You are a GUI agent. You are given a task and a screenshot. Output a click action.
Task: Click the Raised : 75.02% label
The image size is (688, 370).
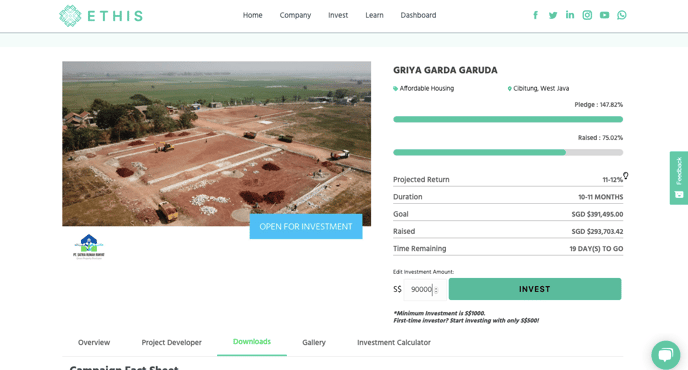[600, 137]
